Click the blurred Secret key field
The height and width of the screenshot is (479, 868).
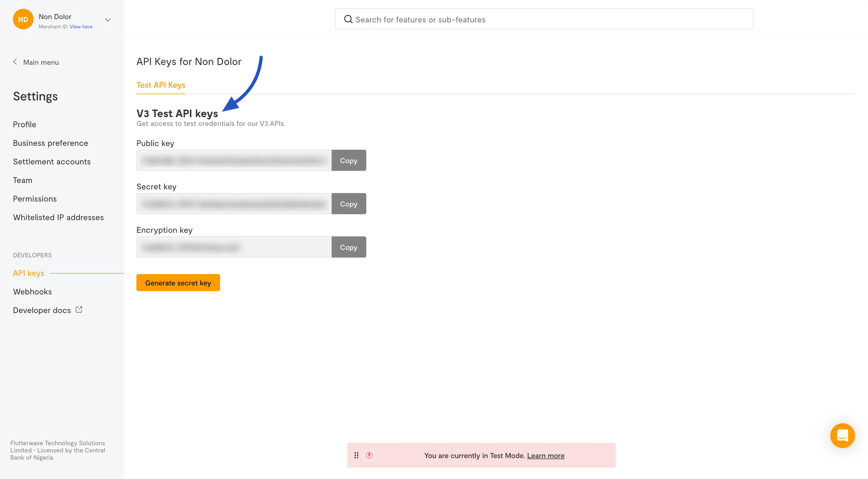(x=234, y=204)
